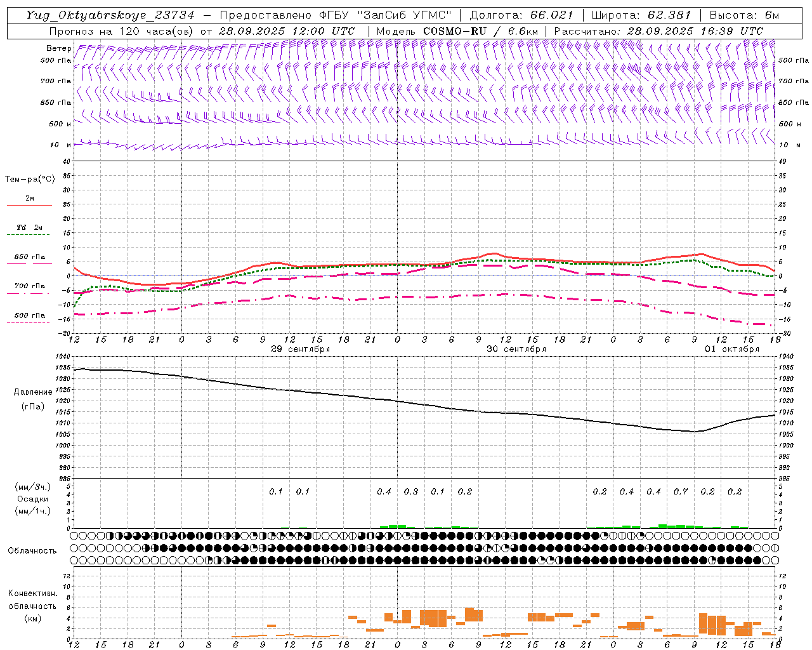This screenshot has width=812, height=650.
Task: Click the '500 гПа' temperature legend dash-dot line
Action: point(29,323)
